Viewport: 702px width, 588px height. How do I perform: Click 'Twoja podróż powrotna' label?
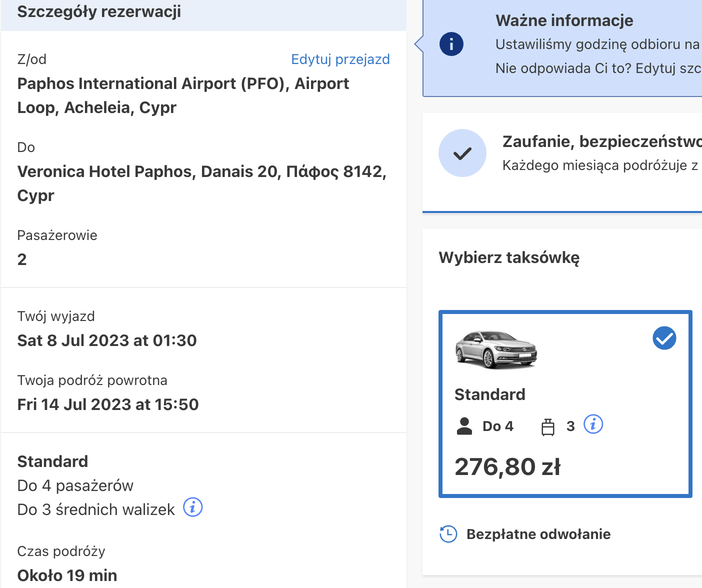pos(92,380)
